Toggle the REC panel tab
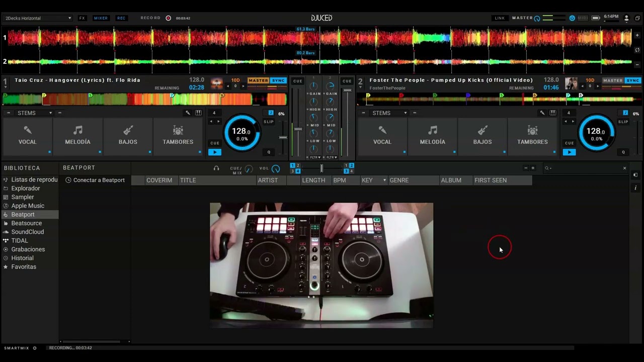The width and height of the screenshot is (644, 362). click(x=121, y=18)
